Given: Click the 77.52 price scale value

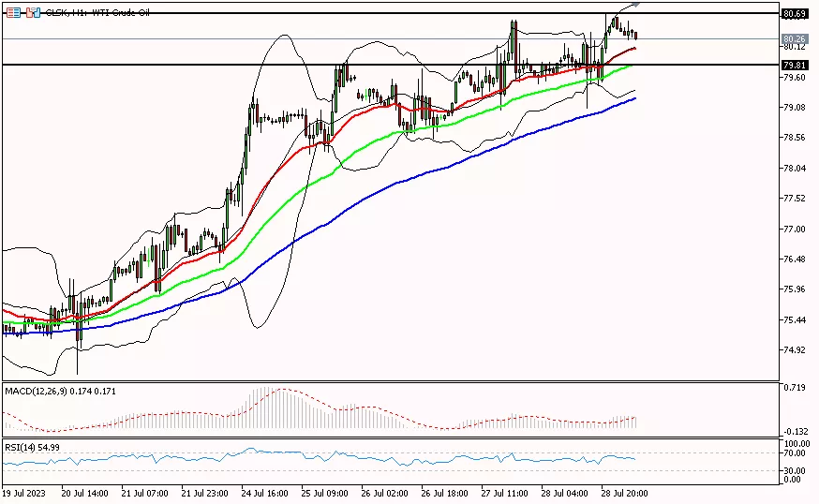Looking at the screenshot, I should click(x=795, y=199).
